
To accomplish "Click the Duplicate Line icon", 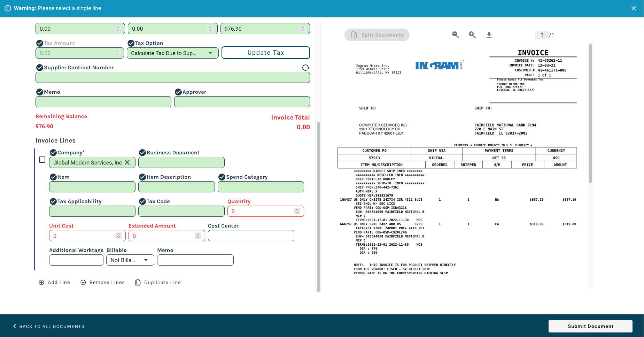I will (x=138, y=282).
